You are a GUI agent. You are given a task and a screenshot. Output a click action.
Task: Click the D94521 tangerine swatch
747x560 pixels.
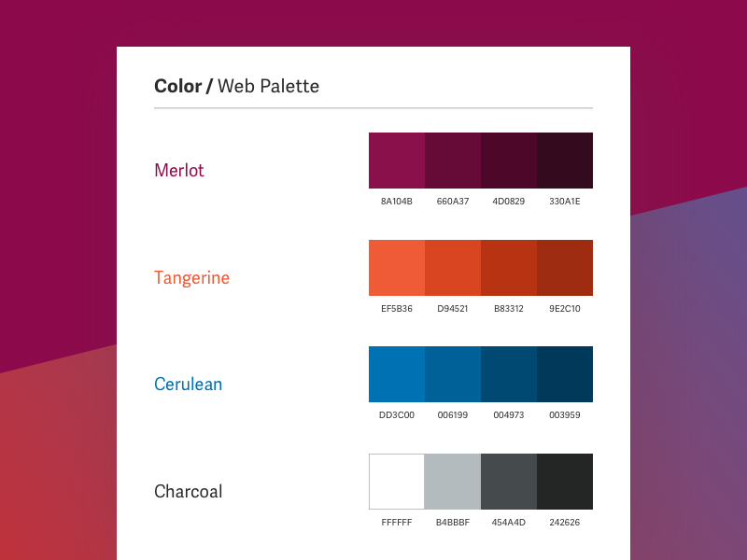click(x=453, y=268)
